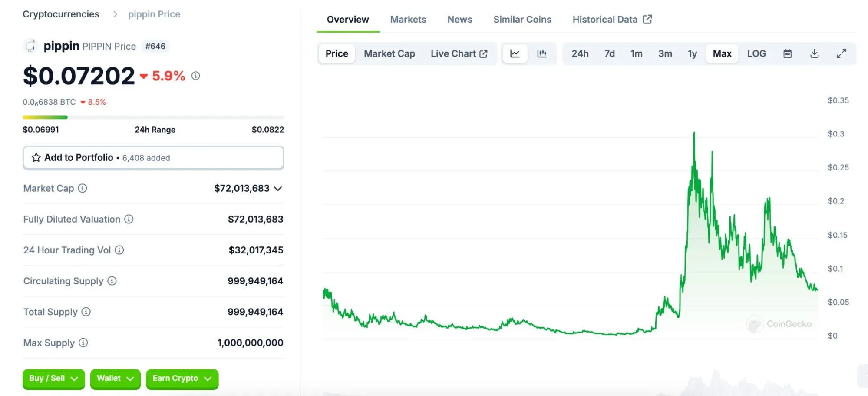Image resolution: width=868 pixels, height=396 pixels.
Task: Select the 7d chart timeframe
Action: (609, 53)
